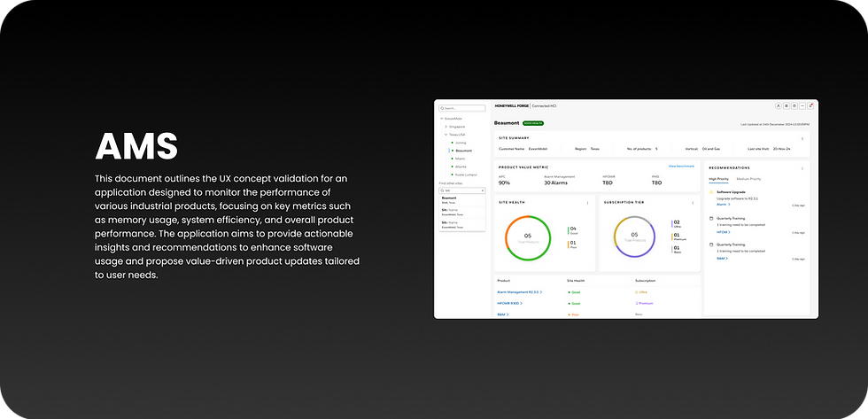Select the Beaumont site in tree
868x419 pixels.
tap(462, 151)
